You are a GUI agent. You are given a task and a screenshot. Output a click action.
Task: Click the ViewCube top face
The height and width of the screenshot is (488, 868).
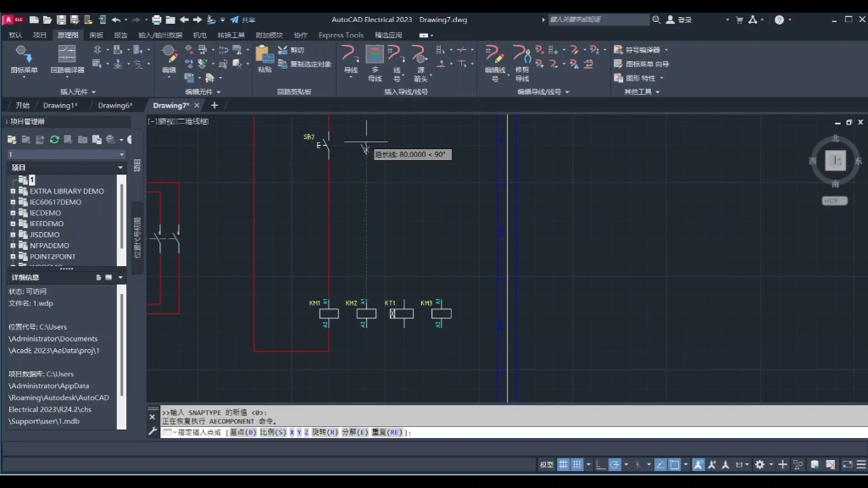click(x=835, y=161)
